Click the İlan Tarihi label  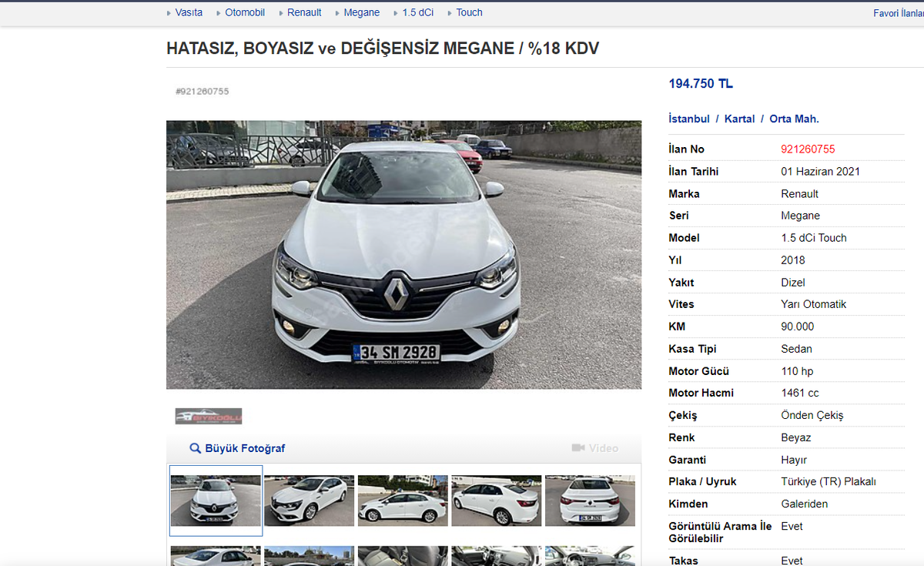point(694,172)
